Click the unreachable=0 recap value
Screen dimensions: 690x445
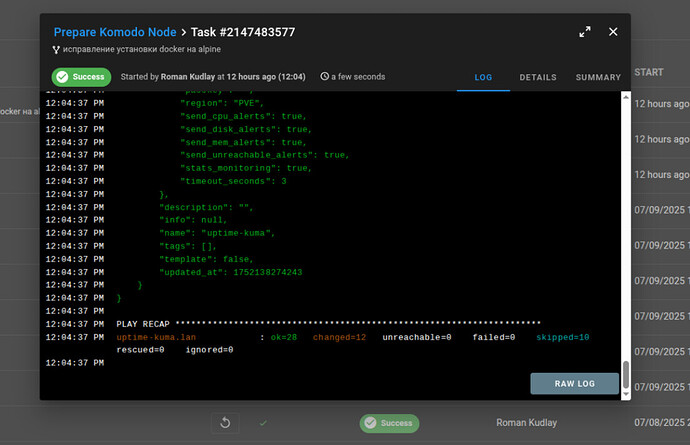(417, 338)
